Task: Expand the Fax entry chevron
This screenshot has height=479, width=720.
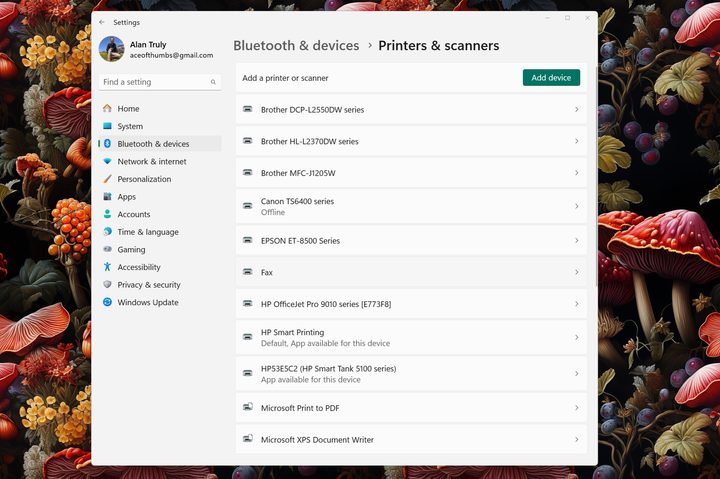Action: point(577,272)
